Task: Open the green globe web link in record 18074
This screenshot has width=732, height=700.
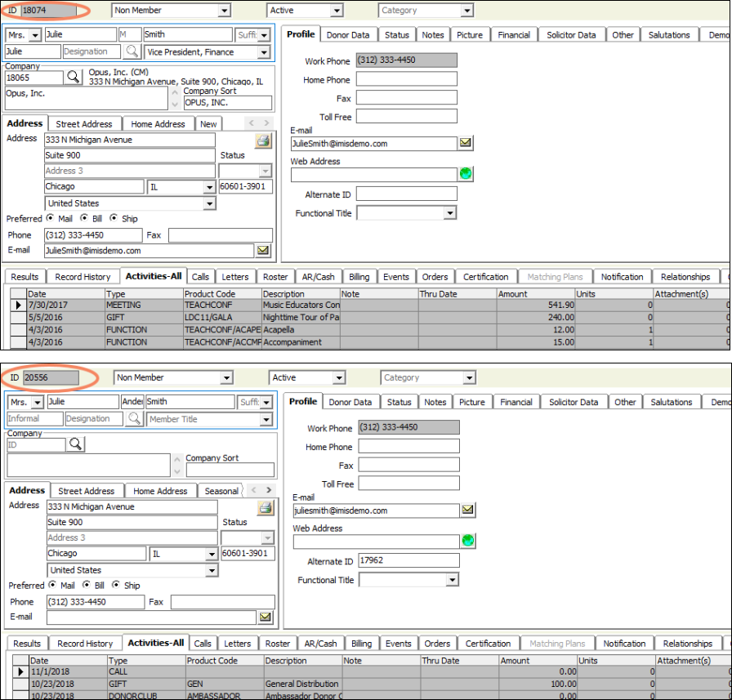Action: point(466,174)
